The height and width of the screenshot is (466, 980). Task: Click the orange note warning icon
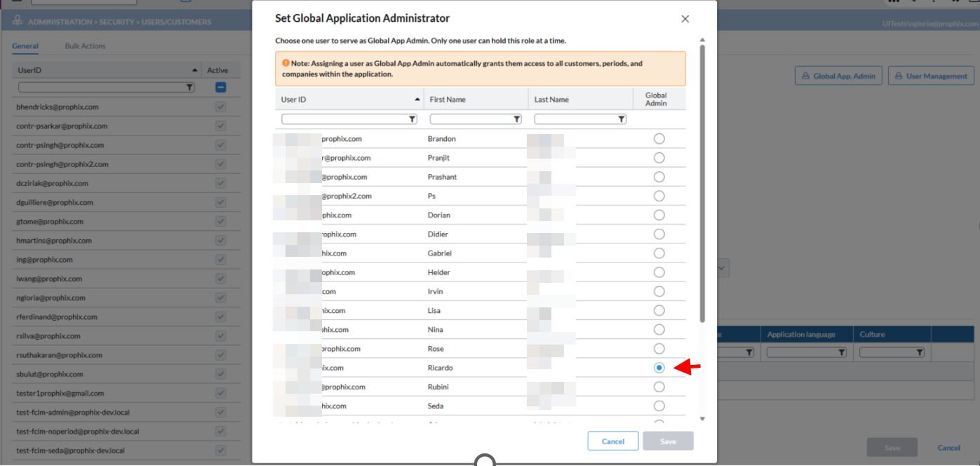(286, 63)
